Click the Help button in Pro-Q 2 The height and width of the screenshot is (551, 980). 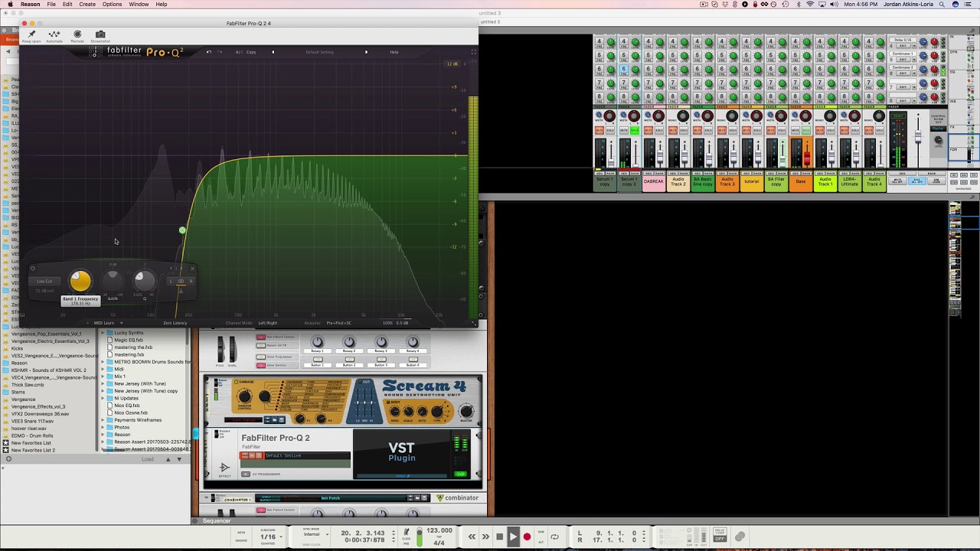pos(394,52)
